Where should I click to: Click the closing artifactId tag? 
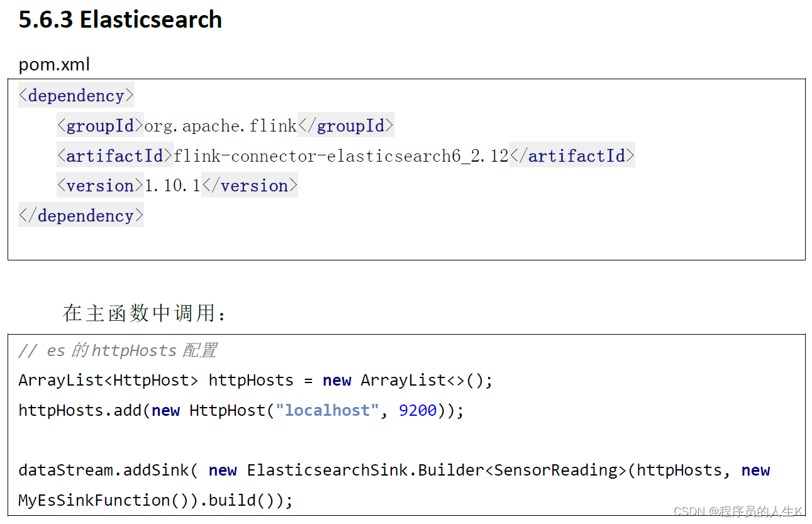(x=572, y=156)
